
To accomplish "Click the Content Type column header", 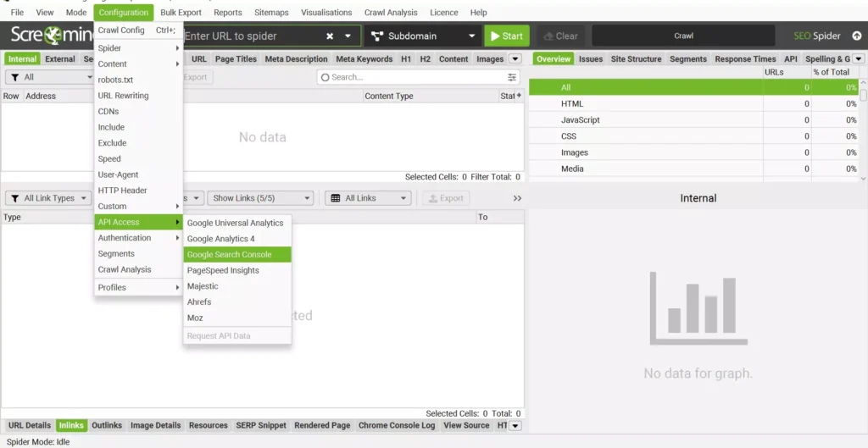I will tap(430, 96).
